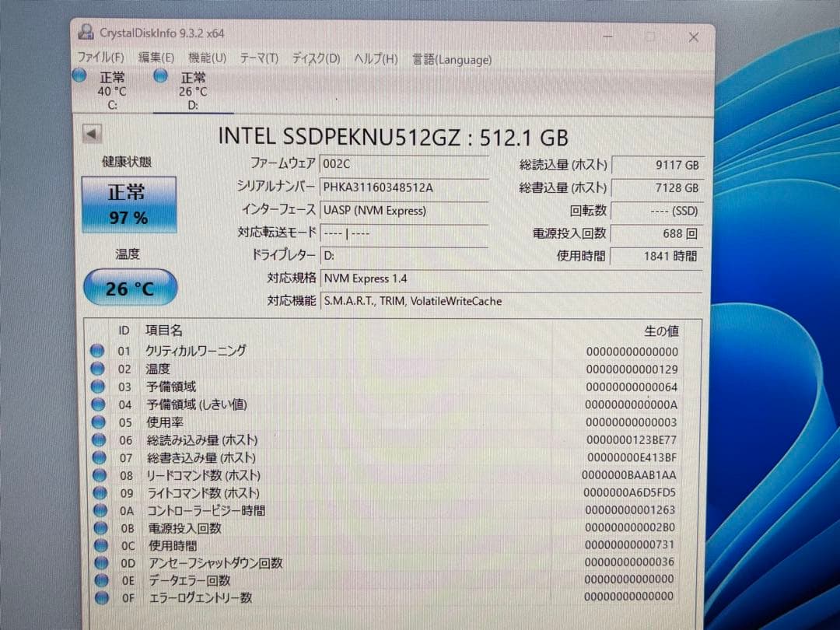Click status orb for row 0D アンセーフシャットダウン回数
Viewport: 840px width, 630px height.
tap(101, 563)
